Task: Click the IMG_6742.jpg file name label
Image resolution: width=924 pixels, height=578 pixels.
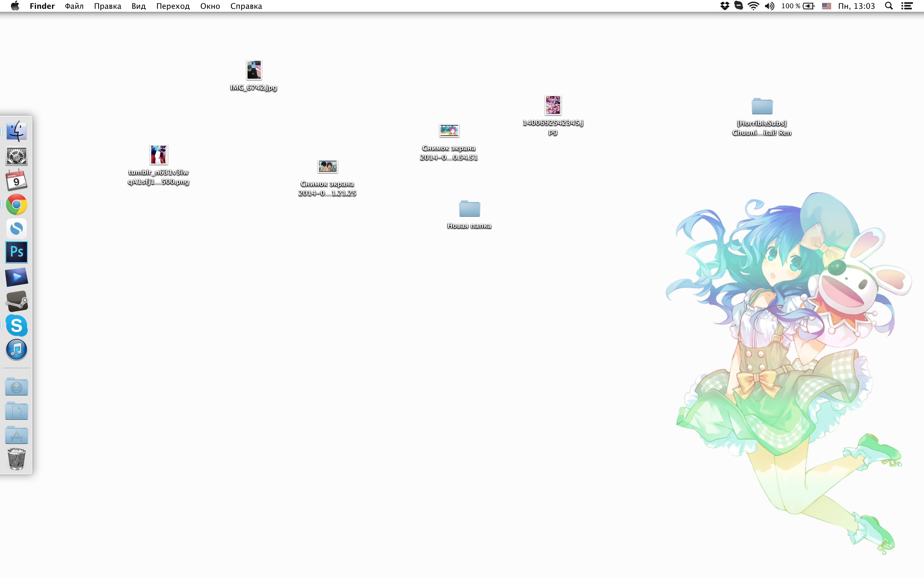Action: [254, 88]
